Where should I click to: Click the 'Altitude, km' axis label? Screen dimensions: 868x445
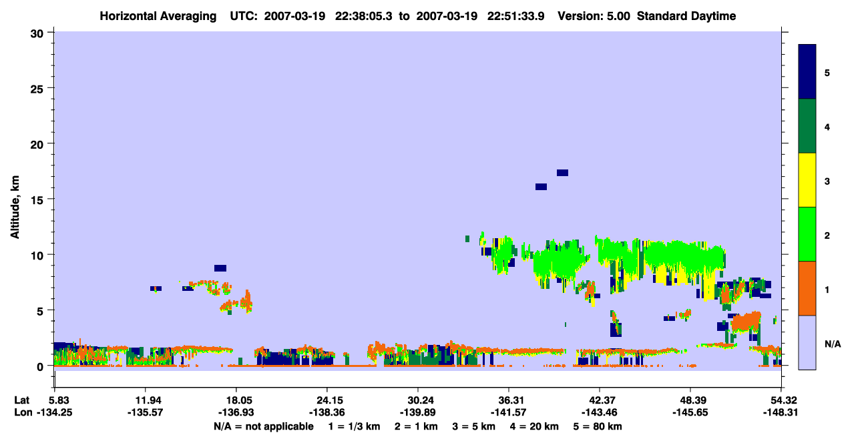[15, 207]
